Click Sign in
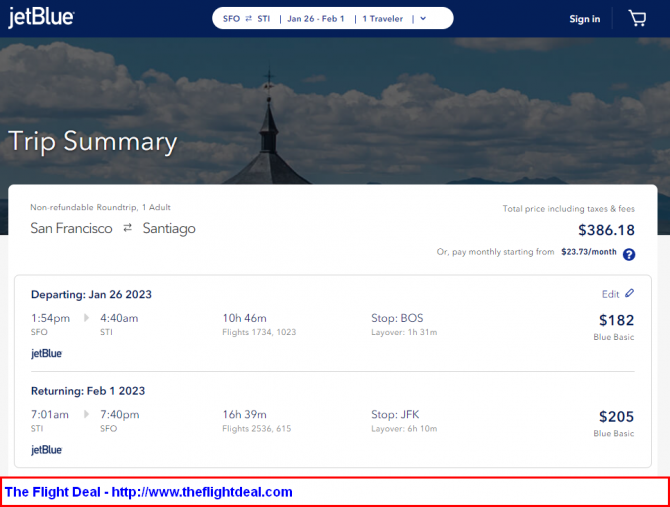The image size is (670, 507). click(x=585, y=19)
